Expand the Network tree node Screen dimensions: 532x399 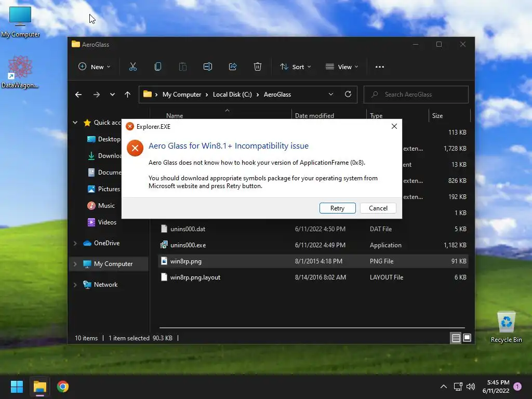(x=75, y=285)
